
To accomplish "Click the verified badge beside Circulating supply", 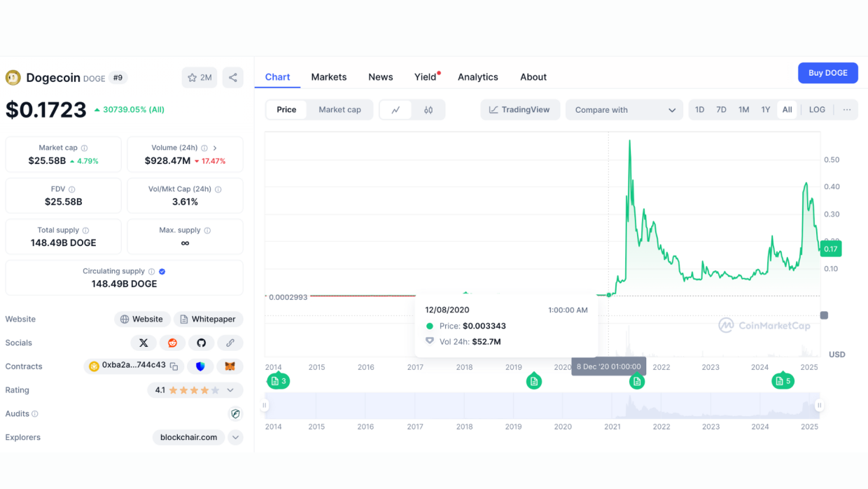I will click(162, 272).
